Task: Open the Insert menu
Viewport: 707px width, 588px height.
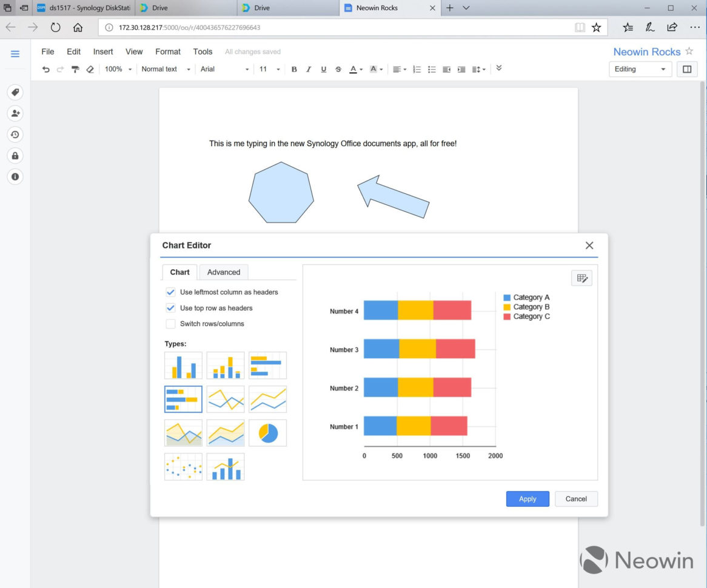Action: coord(102,52)
